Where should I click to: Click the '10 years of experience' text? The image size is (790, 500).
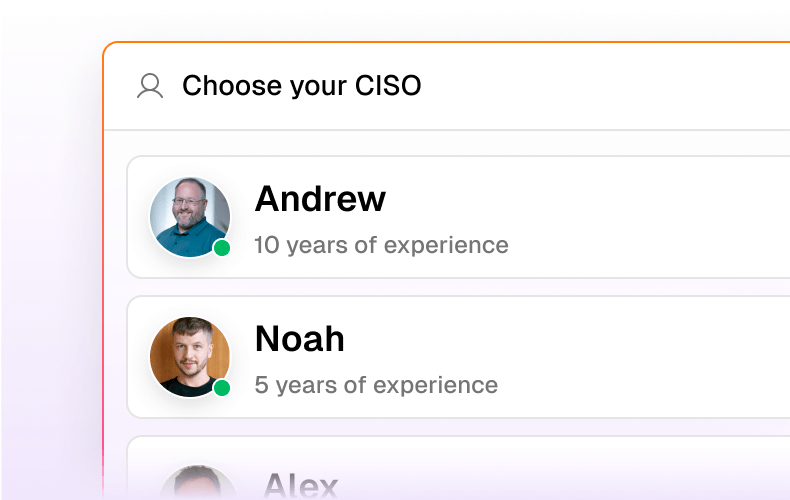coord(381,245)
